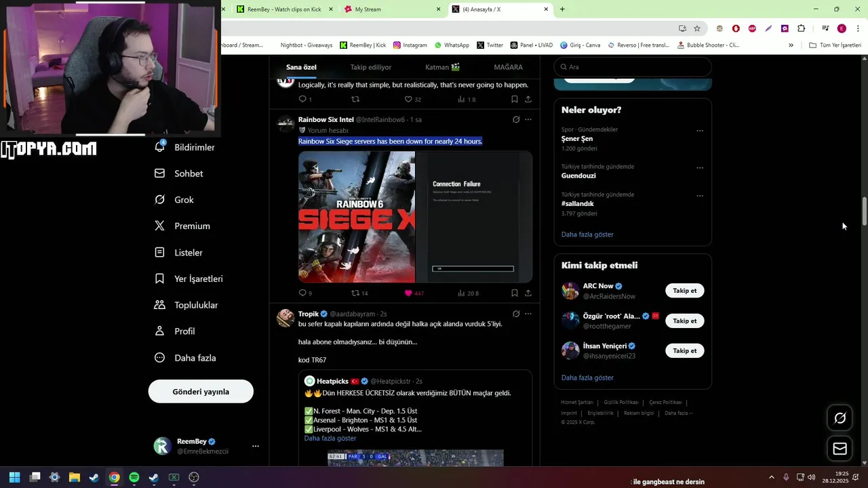Open File Explorer from the taskbar

tap(75, 477)
